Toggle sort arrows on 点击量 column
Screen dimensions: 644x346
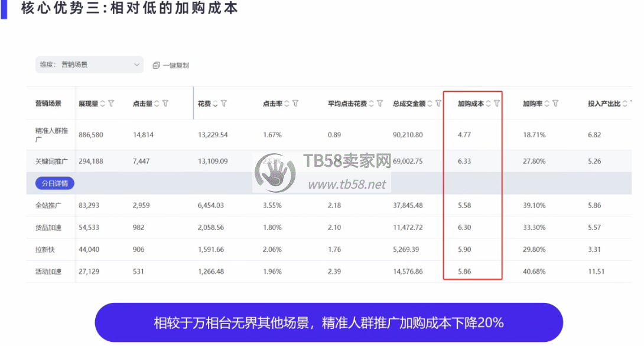click(x=157, y=104)
